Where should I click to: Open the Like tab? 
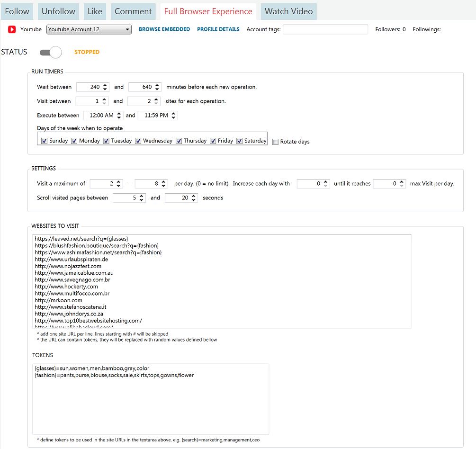[x=95, y=11]
